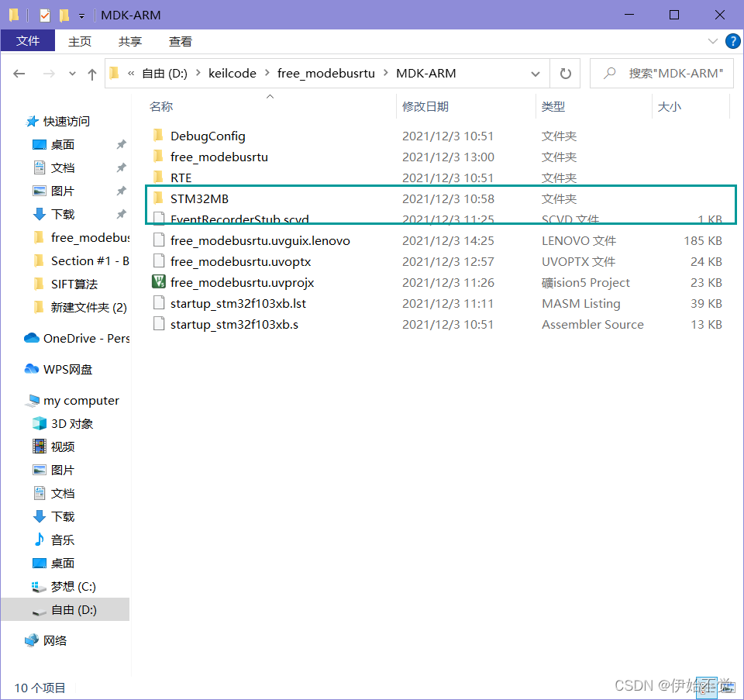
Task: Click keilcode in the address path
Action: pyautogui.click(x=232, y=73)
